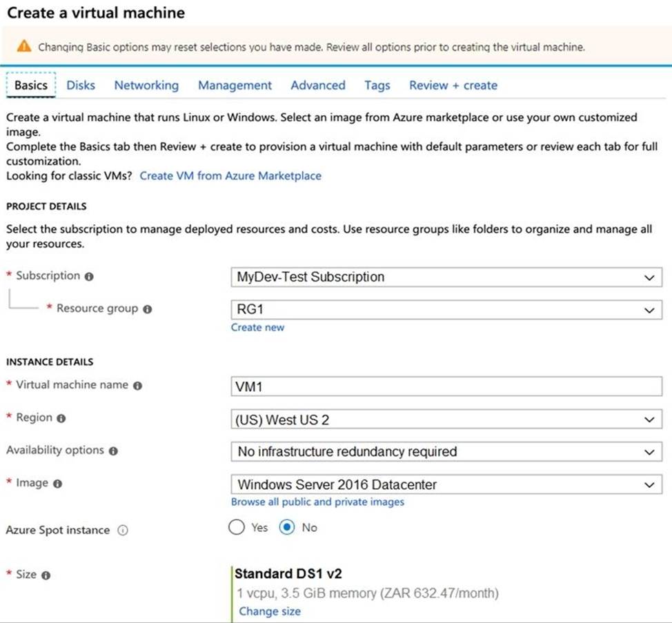Open the Networking tab
This screenshot has width=672, height=623.
tap(146, 86)
